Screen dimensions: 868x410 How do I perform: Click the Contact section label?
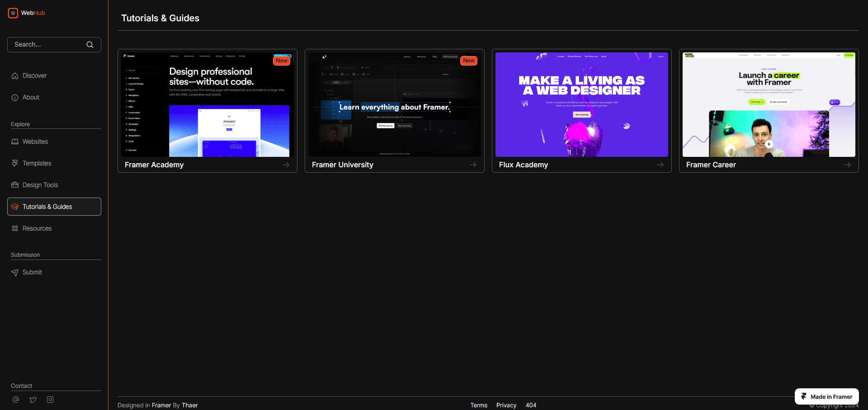[x=22, y=386]
